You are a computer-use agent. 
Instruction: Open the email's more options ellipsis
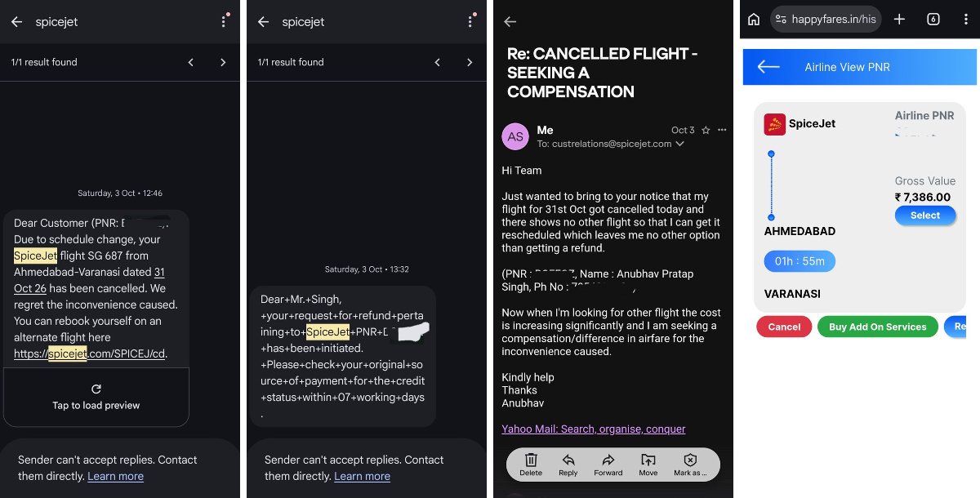(x=722, y=130)
